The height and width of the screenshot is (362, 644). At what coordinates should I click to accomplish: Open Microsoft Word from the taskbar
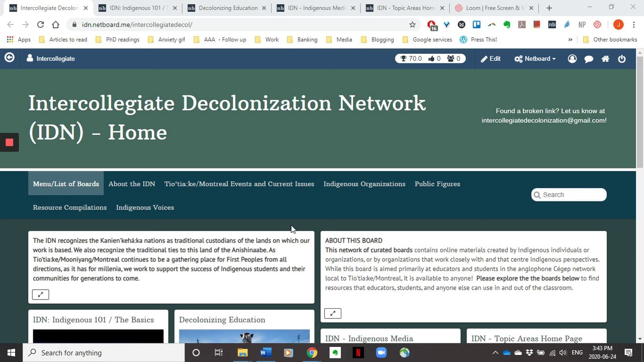pyautogui.click(x=265, y=352)
